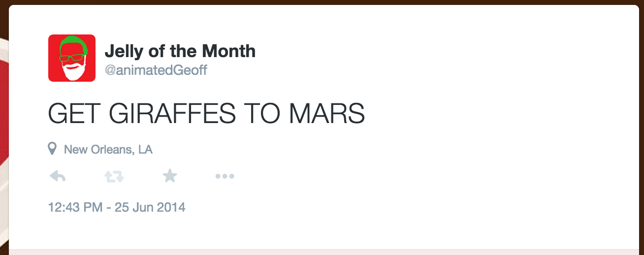Favorite the tweet with the star icon
Image resolution: width=644 pixels, height=255 pixels.
click(170, 176)
